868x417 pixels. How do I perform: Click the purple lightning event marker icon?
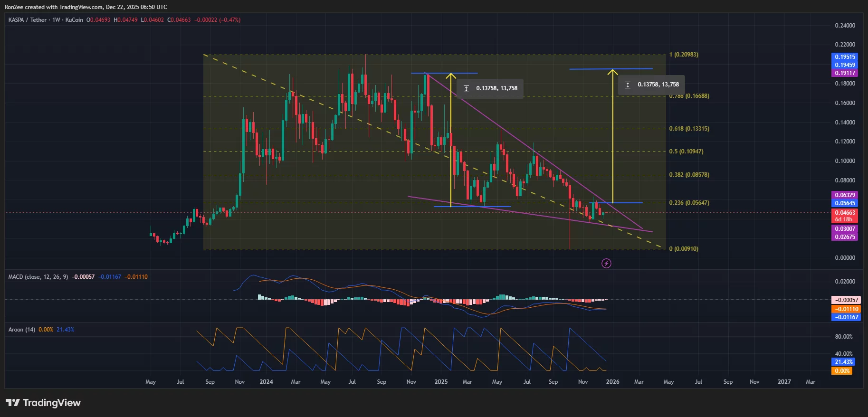[x=606, y=263]
